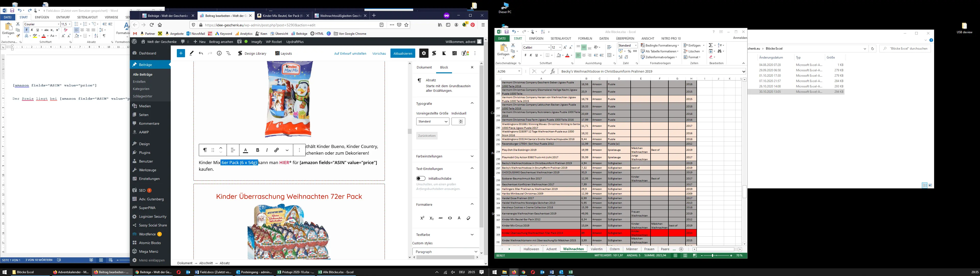Click the Zurücksetzen button
Screen dimensions: 980x276
(426, 136)
